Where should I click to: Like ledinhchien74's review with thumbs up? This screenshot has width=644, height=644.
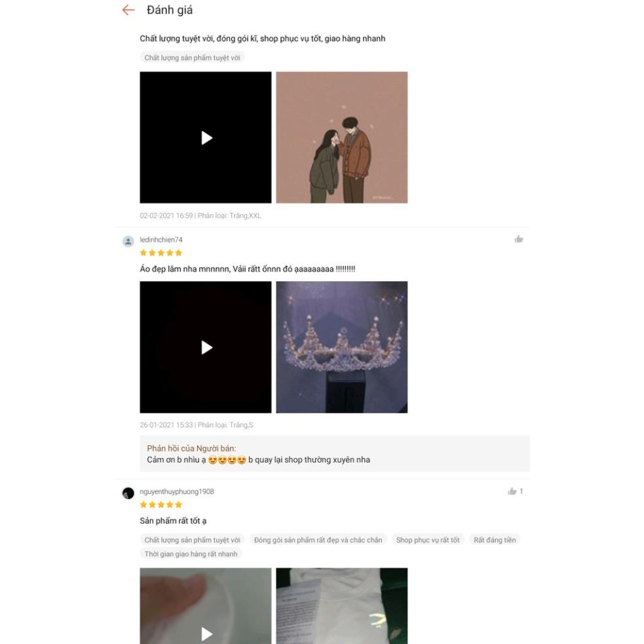coord(519,239)
